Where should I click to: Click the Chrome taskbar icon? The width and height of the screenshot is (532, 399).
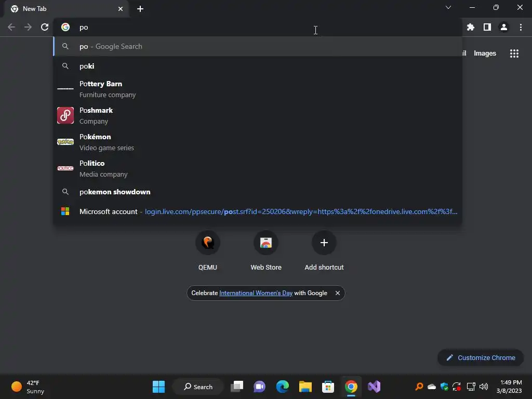pyautogui.click(x=351, y=387)
